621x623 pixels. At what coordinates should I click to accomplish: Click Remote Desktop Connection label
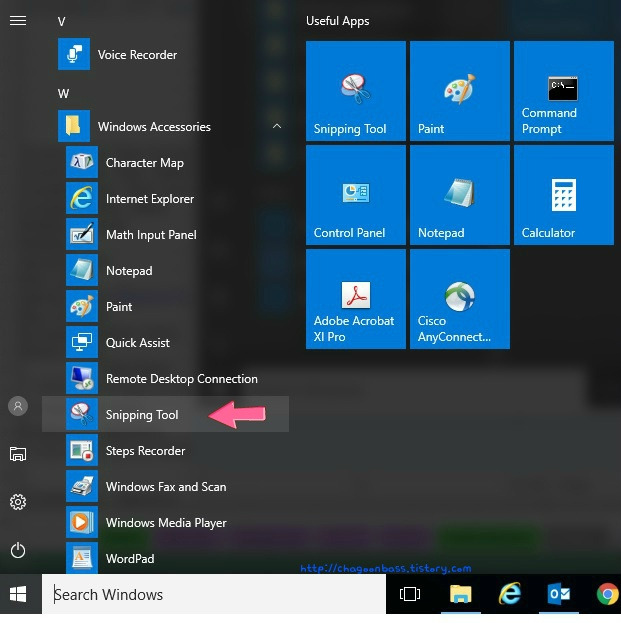pyautogui.click(x=182, y=379)
